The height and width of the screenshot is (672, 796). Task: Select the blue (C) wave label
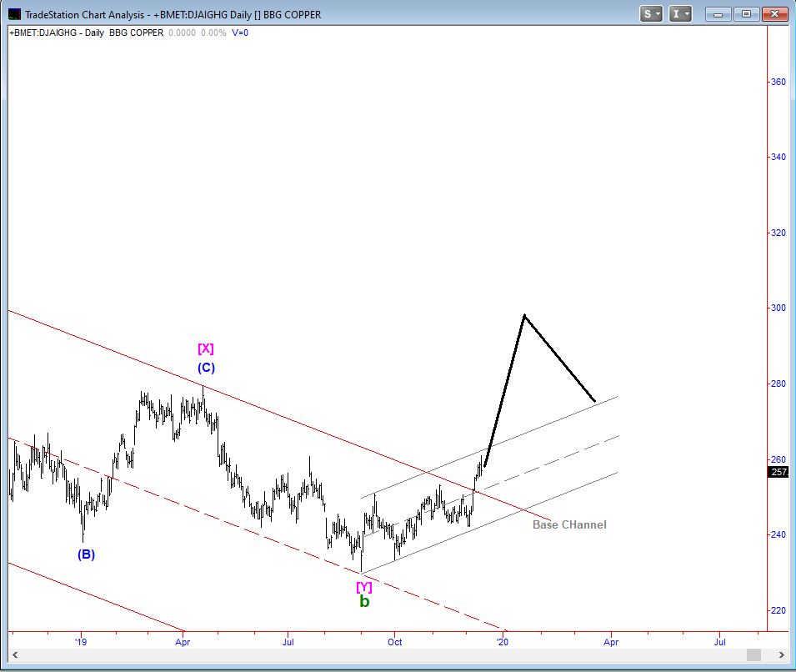tap(206, 368)
